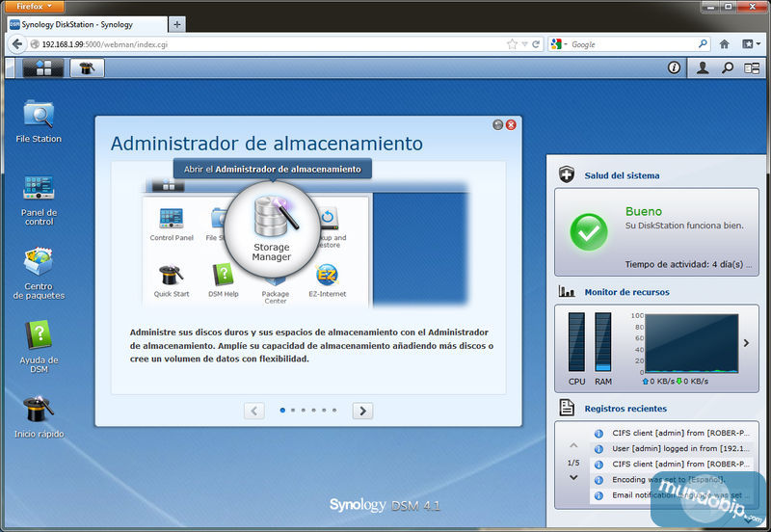Open Ayuda de DSM help icon
The image size is (771, 532).
(x=39, y=347)
